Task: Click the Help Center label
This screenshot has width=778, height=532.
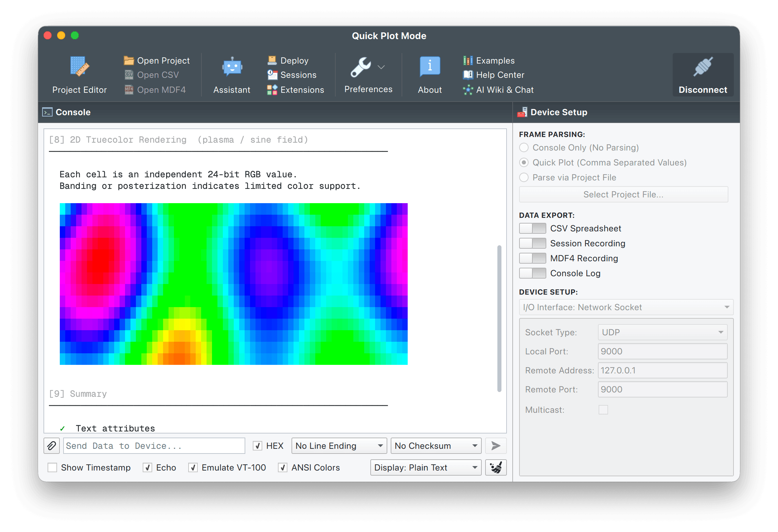Action: (500, 75)
